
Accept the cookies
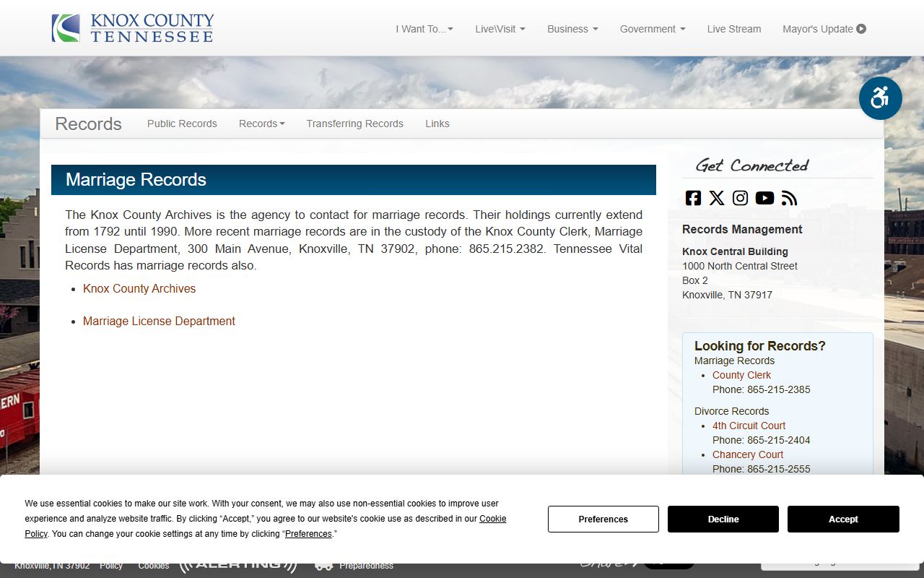coord(843,519)
